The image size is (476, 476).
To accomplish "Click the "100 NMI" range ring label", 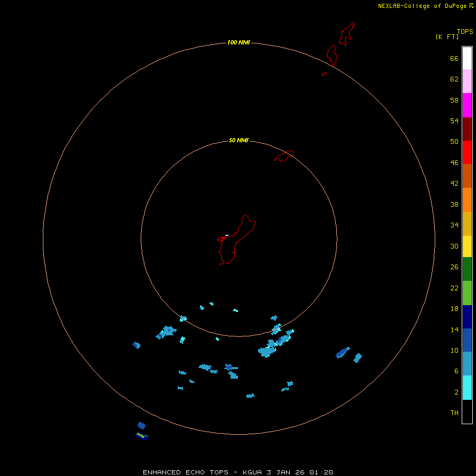I will [239, 42].
